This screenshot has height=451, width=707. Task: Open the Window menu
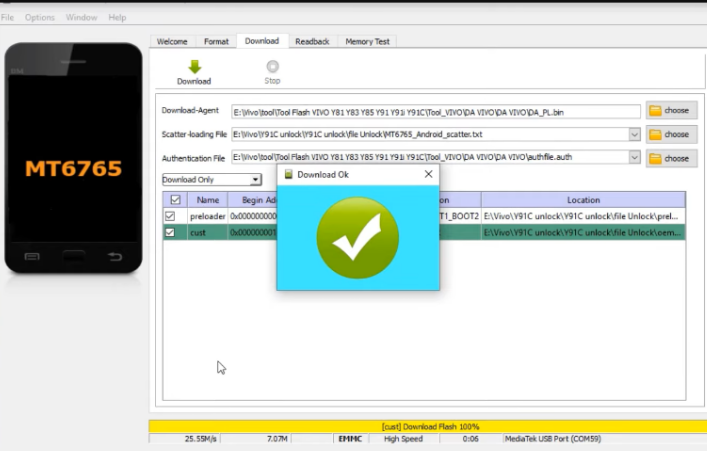pos(82,18)
